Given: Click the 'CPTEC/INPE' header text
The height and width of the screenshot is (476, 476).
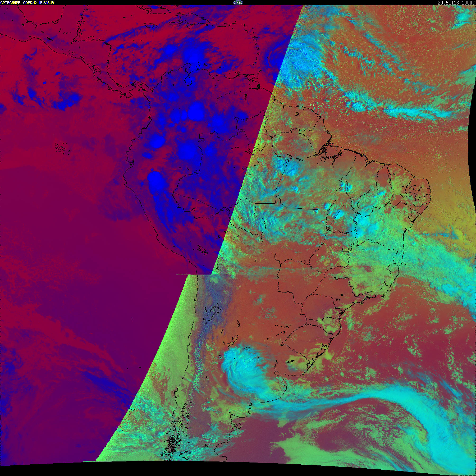Looking at the screenshot, I should (10, 3).
